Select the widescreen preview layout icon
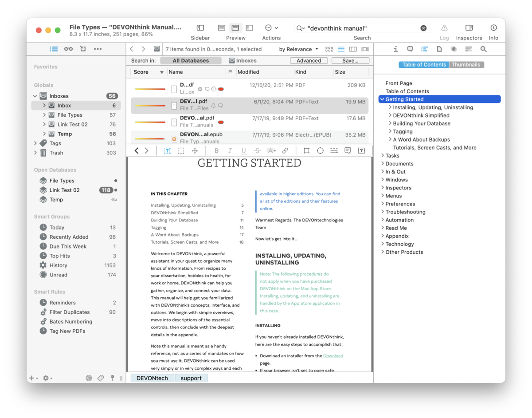532x418 pixels. [250, 28]
